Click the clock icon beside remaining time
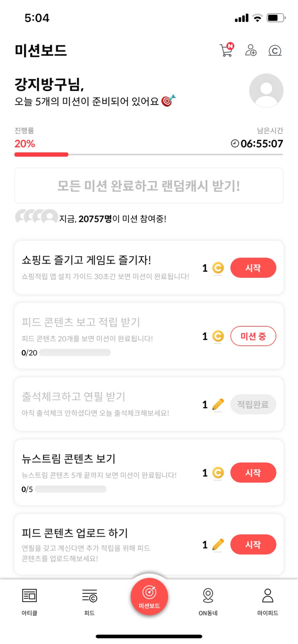298x644 pixels. pyautogui.click(x=235, y=144)
